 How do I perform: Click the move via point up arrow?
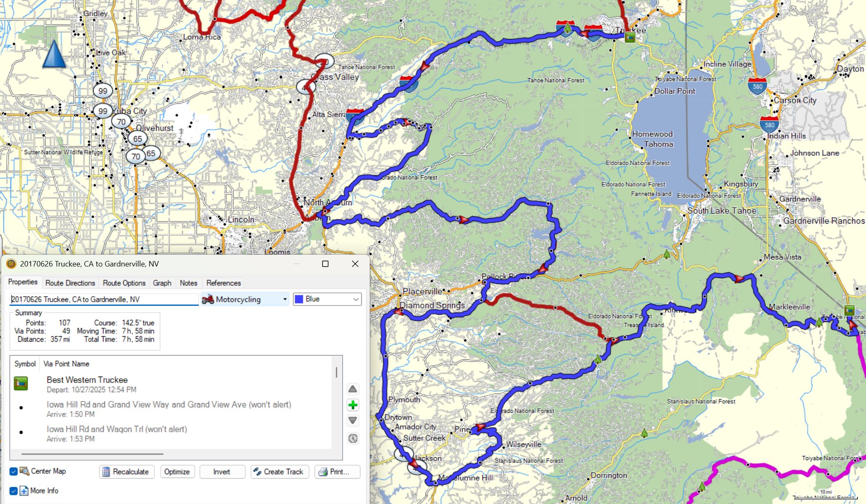coord(352,389)
